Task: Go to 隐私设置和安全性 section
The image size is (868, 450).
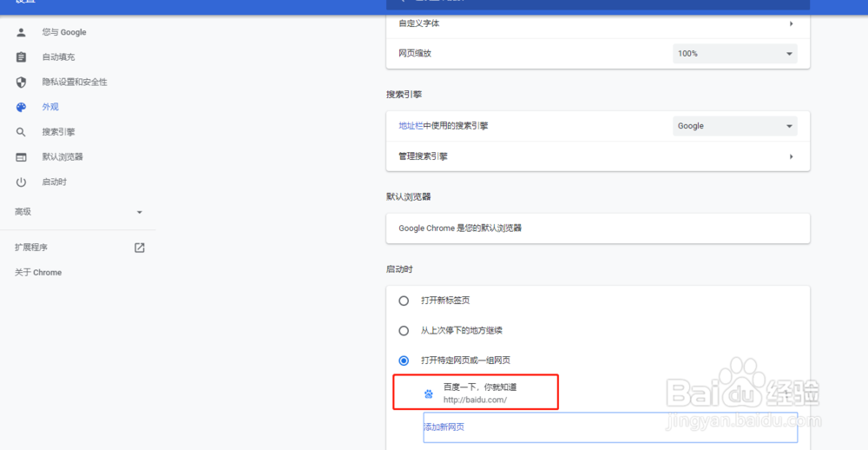Action: (75, 82)
